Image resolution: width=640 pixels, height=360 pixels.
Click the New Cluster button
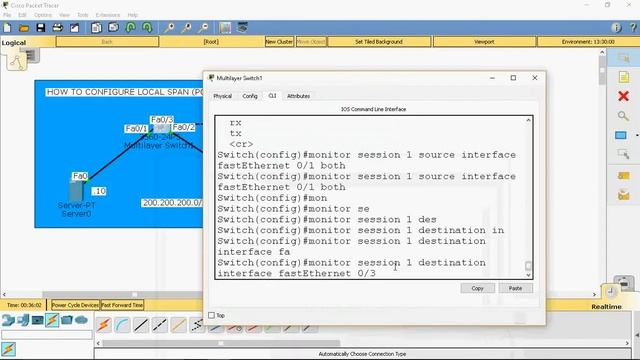click(279, 42)
